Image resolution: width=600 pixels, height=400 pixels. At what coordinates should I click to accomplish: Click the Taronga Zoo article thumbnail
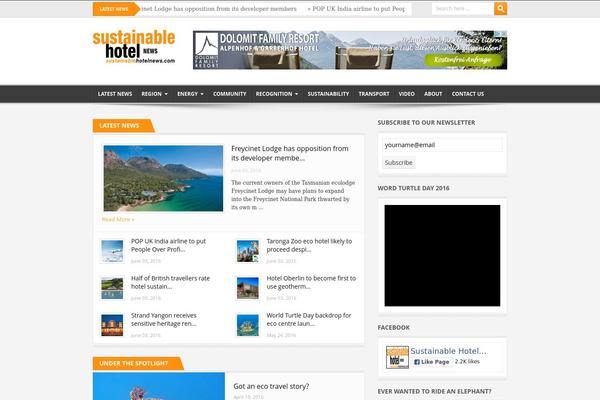coord(248,251)
